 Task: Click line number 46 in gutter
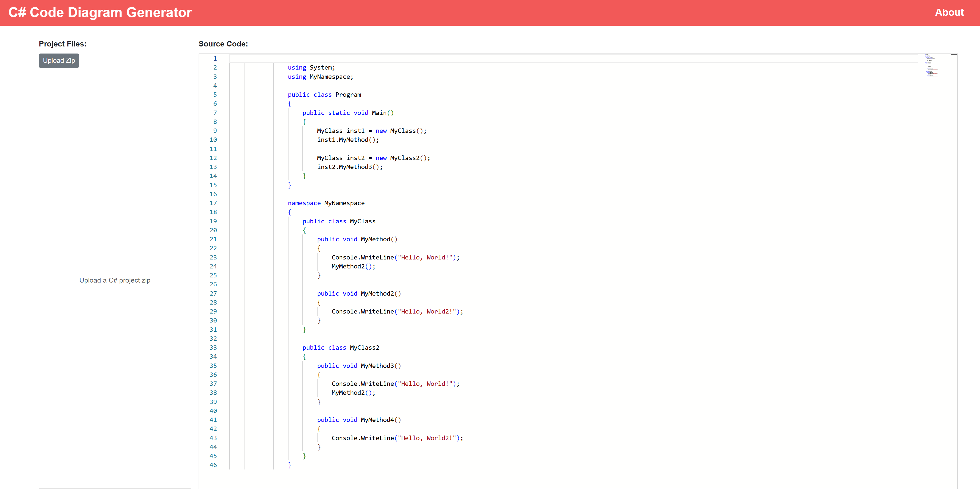point(214,465)
